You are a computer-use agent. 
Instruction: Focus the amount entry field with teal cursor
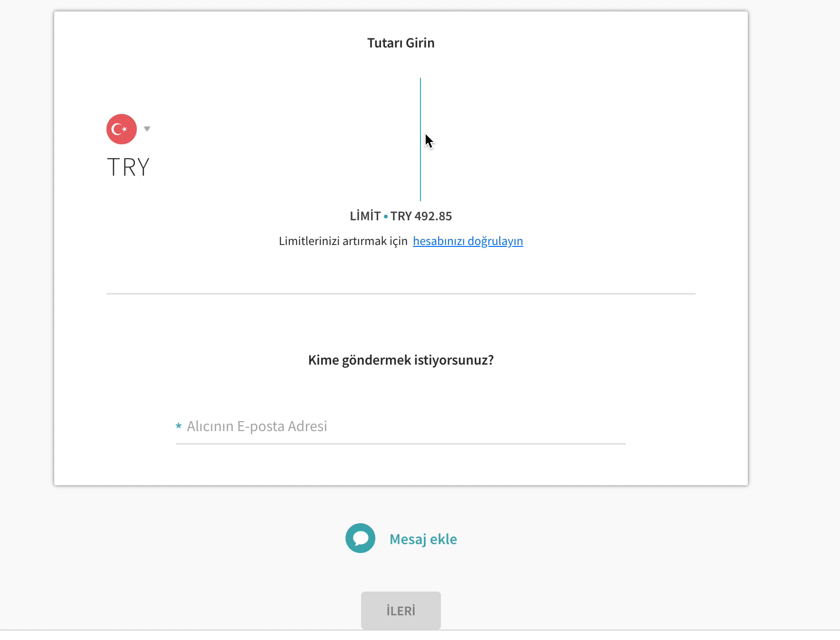point(420,140)
